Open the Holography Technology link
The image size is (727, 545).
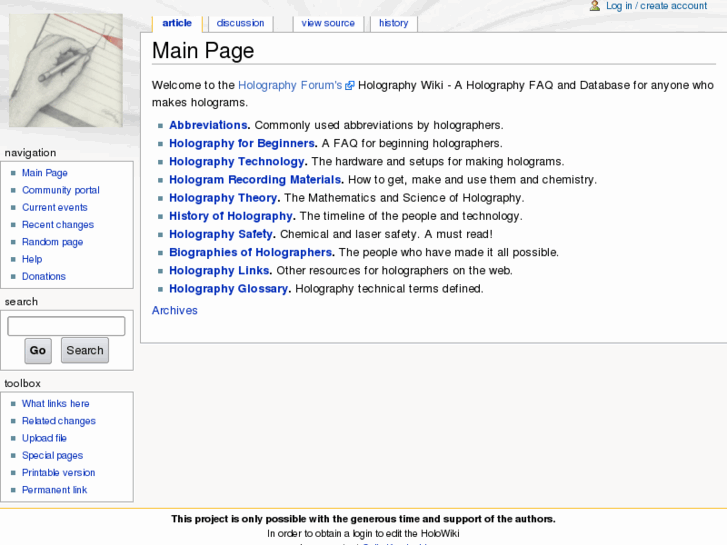point(236,161)
